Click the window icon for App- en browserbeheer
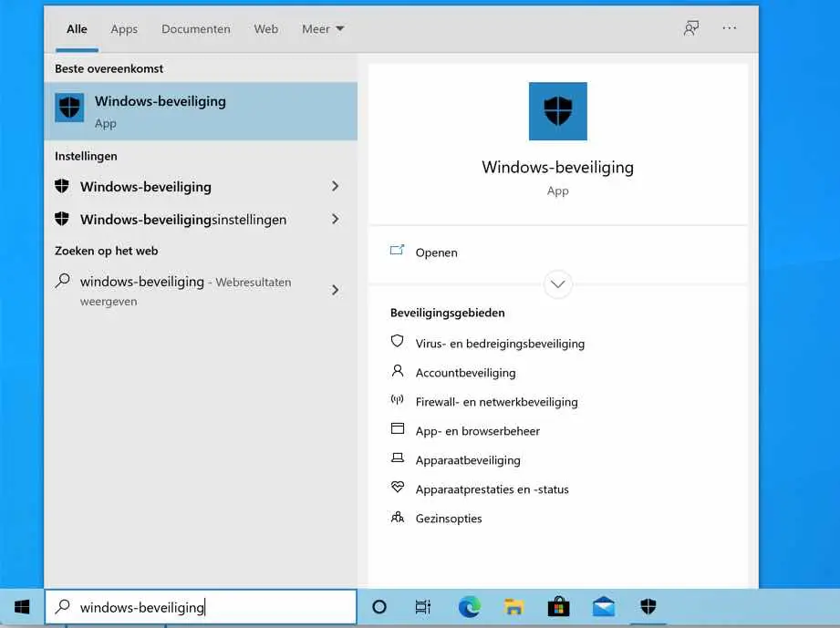Viewport: 840px width, 628px height. pos(398,428)
